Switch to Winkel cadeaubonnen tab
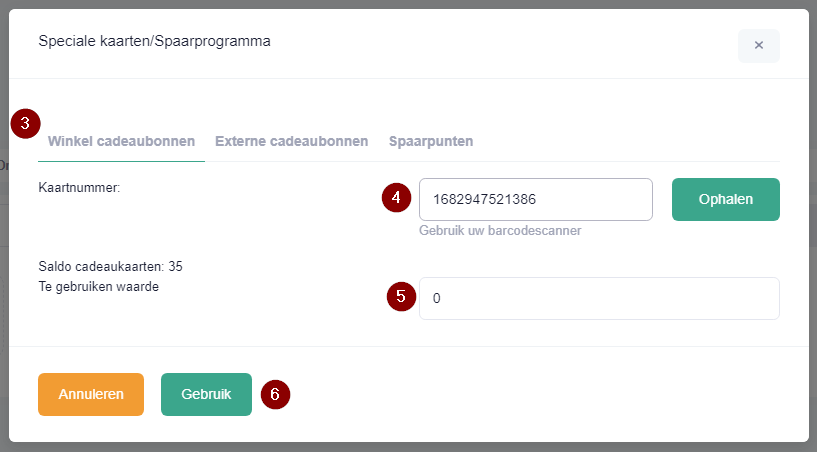The height and width of the screenshot is (452, 817). (x=121, y=141)
